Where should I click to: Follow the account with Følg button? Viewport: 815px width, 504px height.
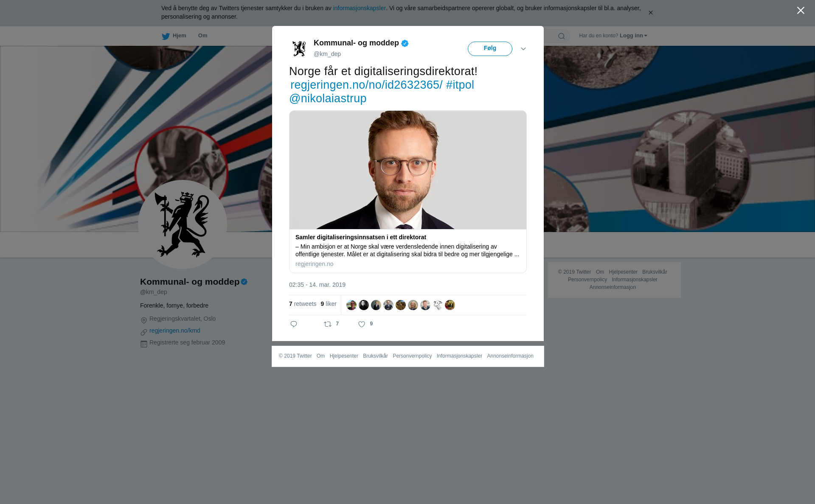click(490, 49)
